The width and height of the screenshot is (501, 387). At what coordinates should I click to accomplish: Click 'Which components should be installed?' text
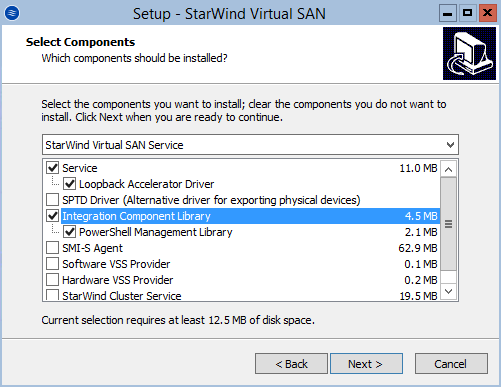[134, 58]
